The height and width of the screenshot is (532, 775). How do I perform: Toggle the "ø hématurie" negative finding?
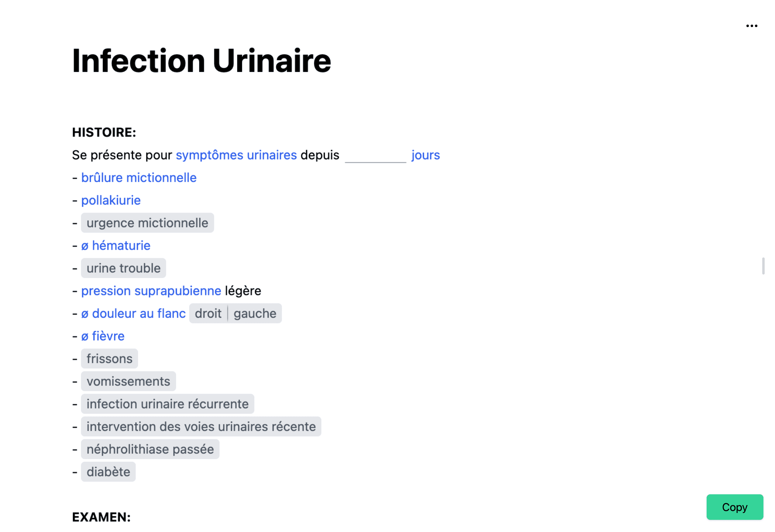click(x=116, y=246)
